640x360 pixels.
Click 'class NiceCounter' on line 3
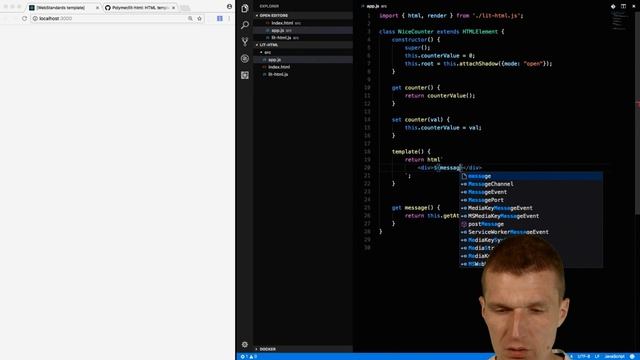[406, 32]
